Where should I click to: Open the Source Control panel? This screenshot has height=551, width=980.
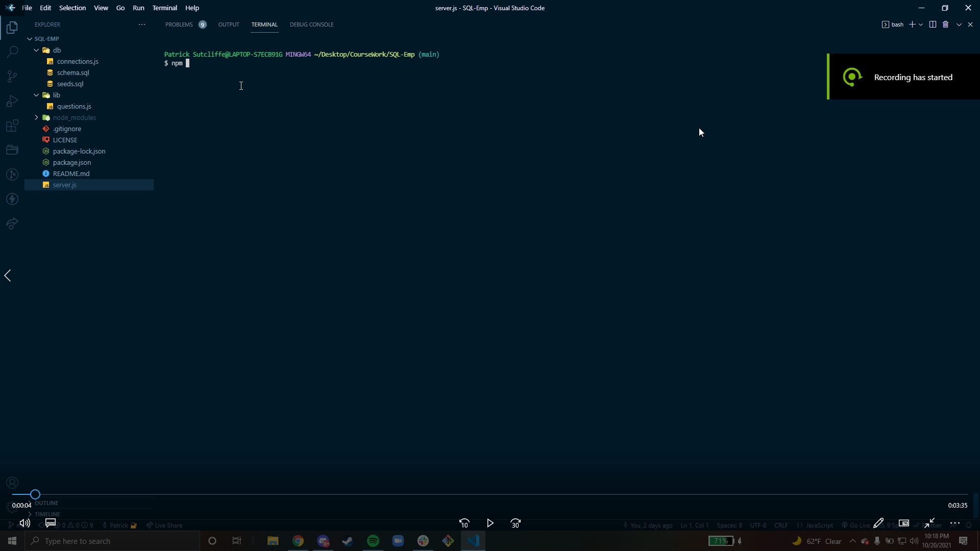click(x=11, y=76)
